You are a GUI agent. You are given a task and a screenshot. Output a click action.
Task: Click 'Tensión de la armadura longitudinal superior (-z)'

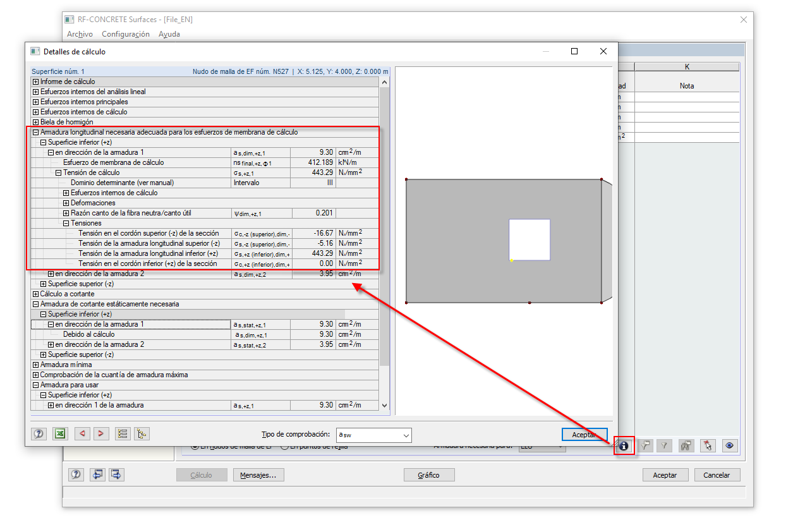149,243
